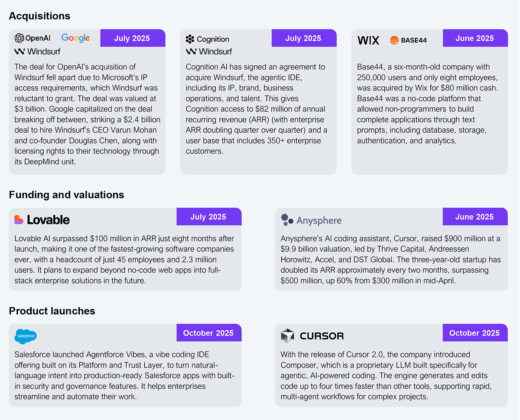The image size is (520, 420).
Task: Click the Cognition logo
Action: point(207,39)
